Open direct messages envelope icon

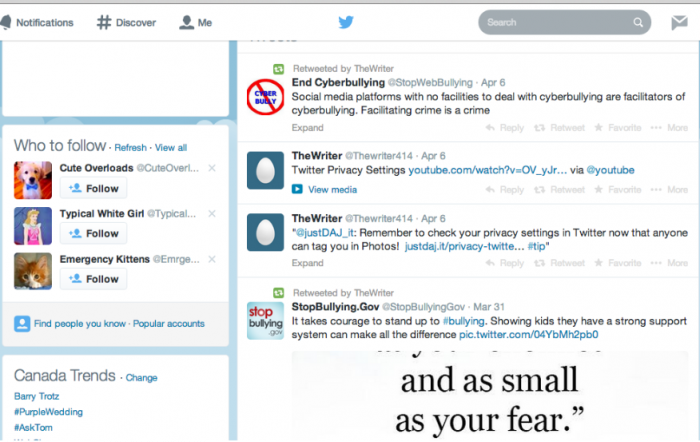679,22
